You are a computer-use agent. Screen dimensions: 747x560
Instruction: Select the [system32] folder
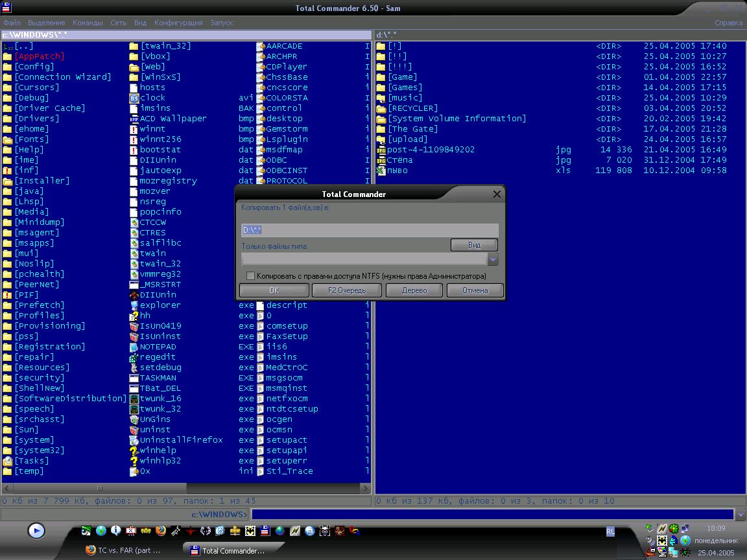tap(40, 450)
